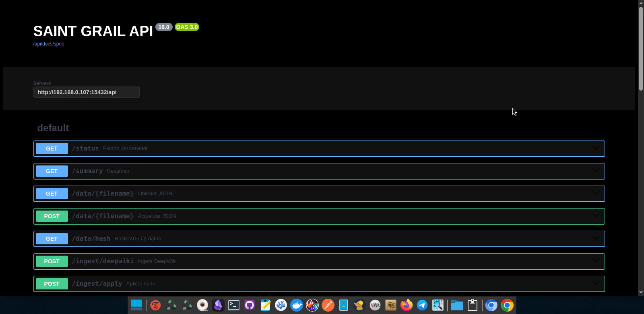Open the Servers URL dropdown

[87, 92]
